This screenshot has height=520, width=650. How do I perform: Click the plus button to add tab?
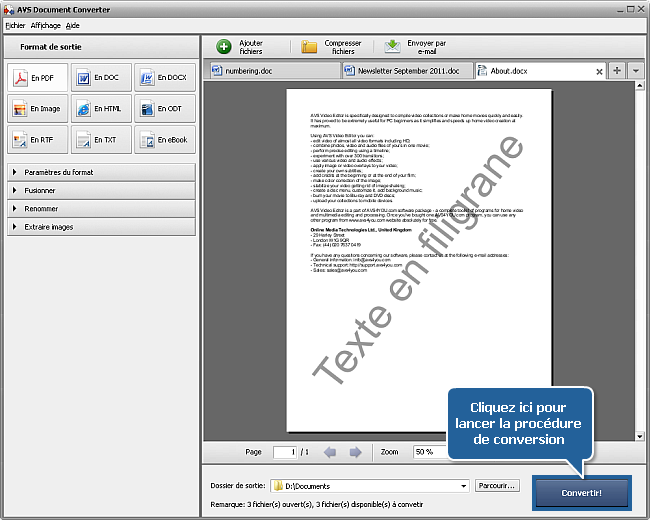pyautogui.click(x=617, y=70)
